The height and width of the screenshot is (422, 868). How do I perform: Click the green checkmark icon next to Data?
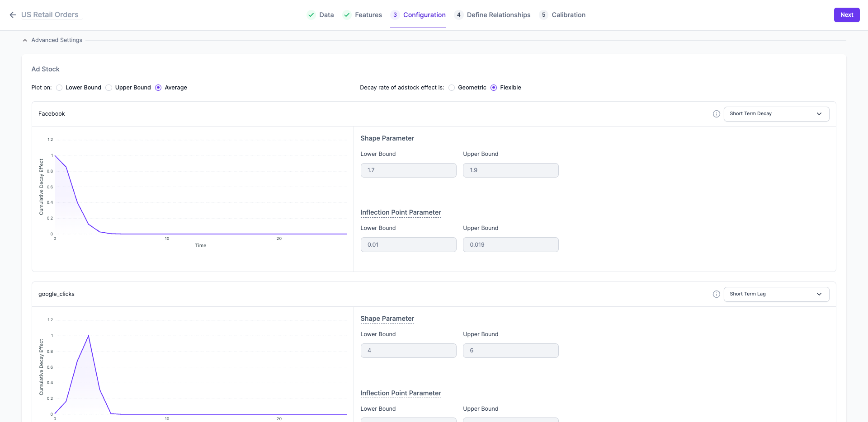[311, 15]
